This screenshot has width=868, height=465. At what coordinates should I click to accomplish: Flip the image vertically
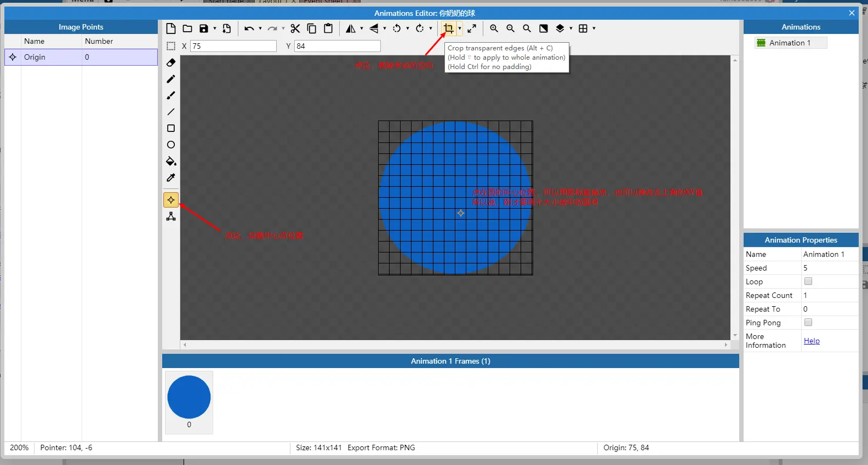pyautogui.click(x=374, y=28)
